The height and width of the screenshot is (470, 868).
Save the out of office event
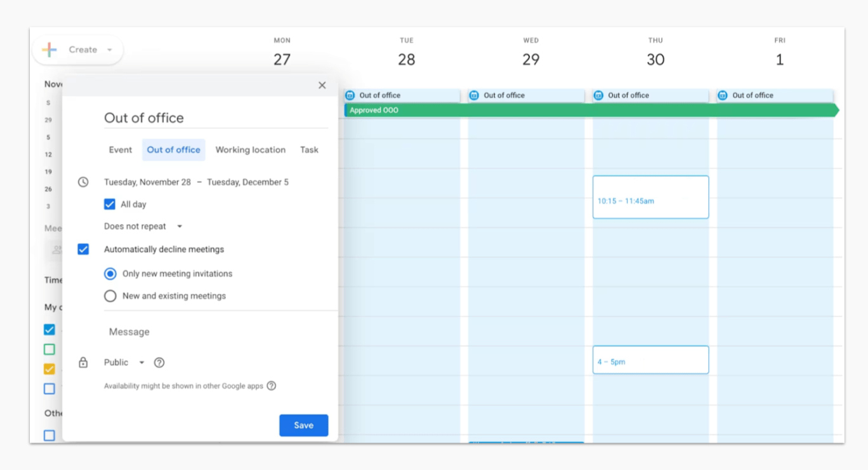pyautogui.click(x=303, y=426)
